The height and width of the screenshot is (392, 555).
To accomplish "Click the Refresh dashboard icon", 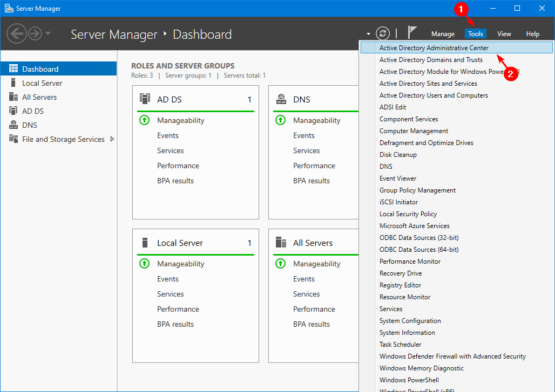I will point(383,33).
